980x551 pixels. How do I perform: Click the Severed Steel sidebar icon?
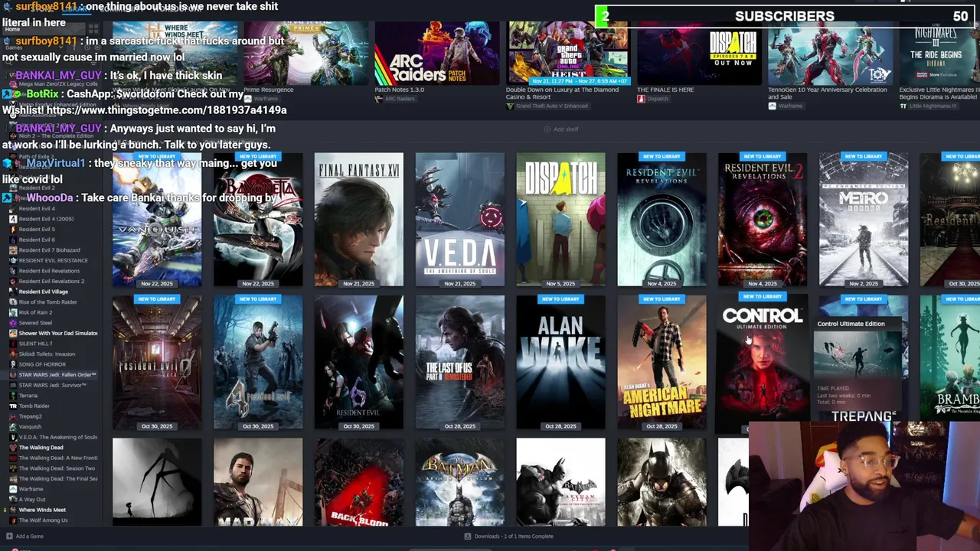tap(13, 323)
